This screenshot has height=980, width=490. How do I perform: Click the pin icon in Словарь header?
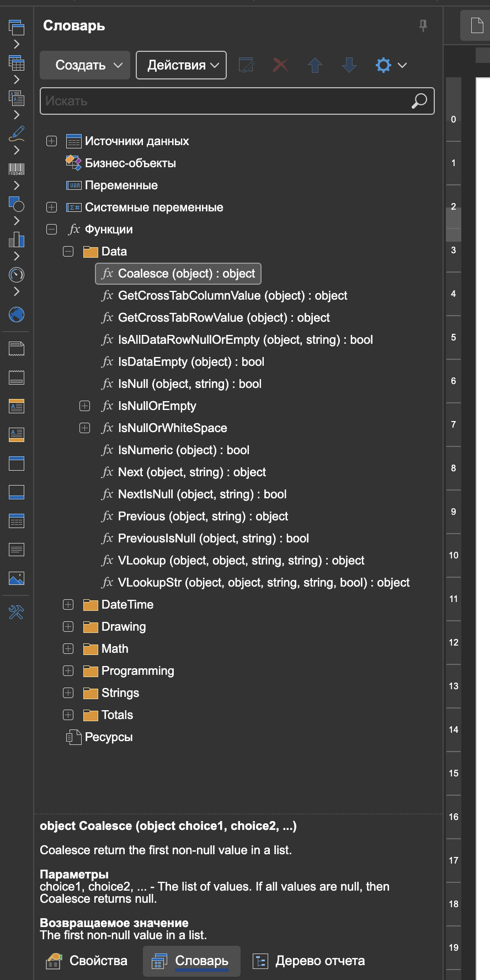pos(423,25)
